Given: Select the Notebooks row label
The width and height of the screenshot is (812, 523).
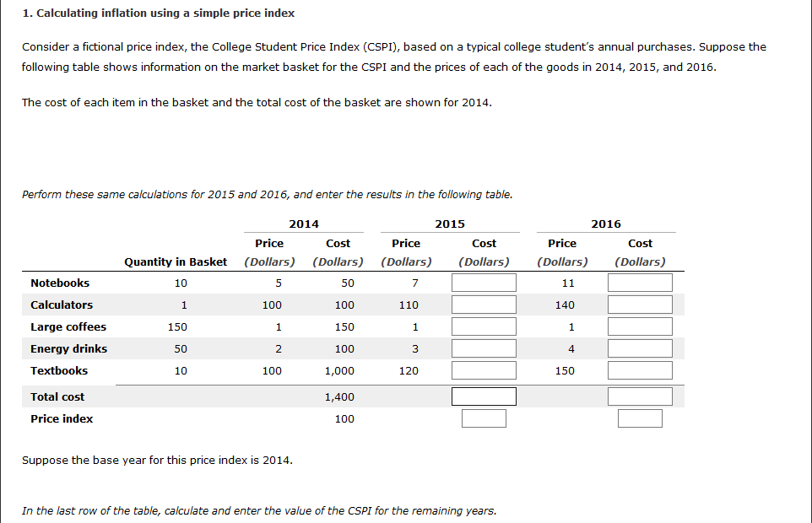Looking at the screenshot, I should (60, 283).
